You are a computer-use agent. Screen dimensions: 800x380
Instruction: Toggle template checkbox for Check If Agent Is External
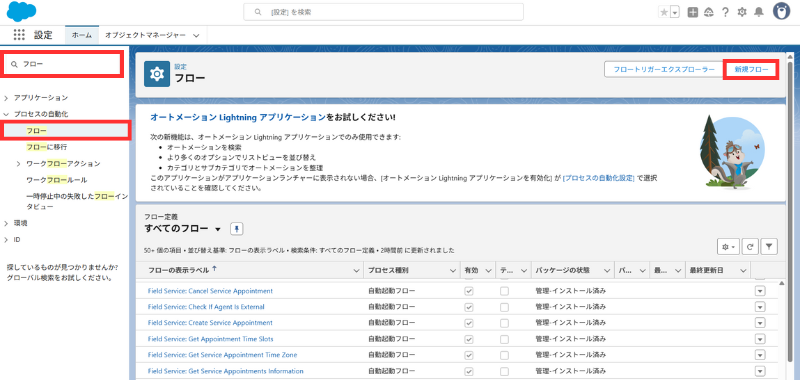(504, 307)
